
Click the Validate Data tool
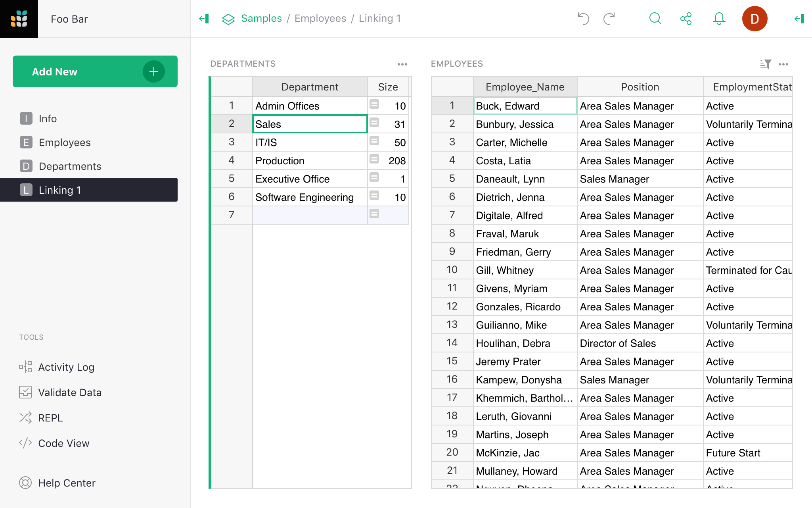pos(69,393)
